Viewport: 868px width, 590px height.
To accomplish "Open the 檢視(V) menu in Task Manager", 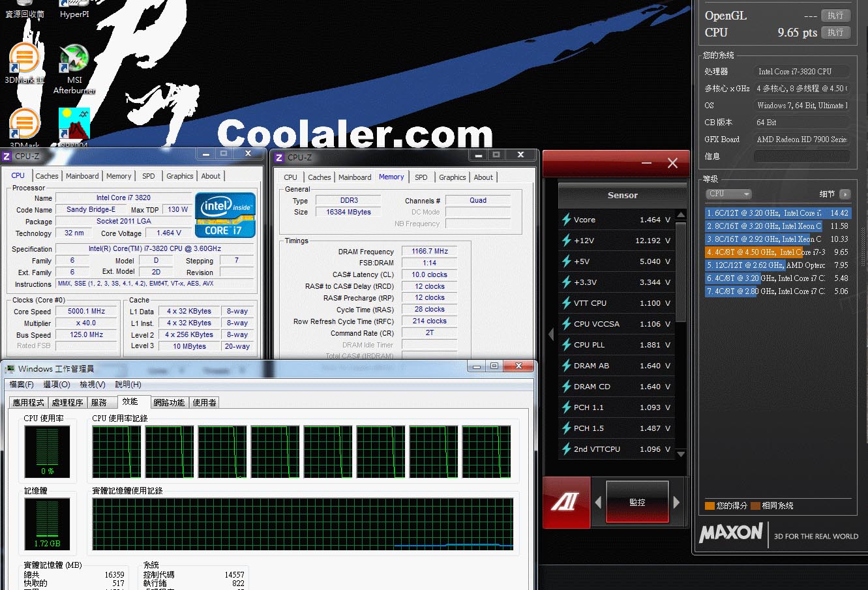I will pos(92,385).
